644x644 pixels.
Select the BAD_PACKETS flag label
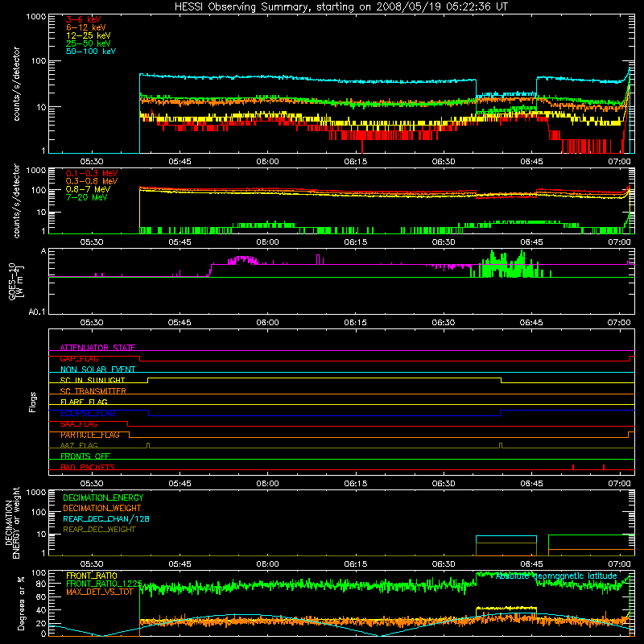pos(88,467)
